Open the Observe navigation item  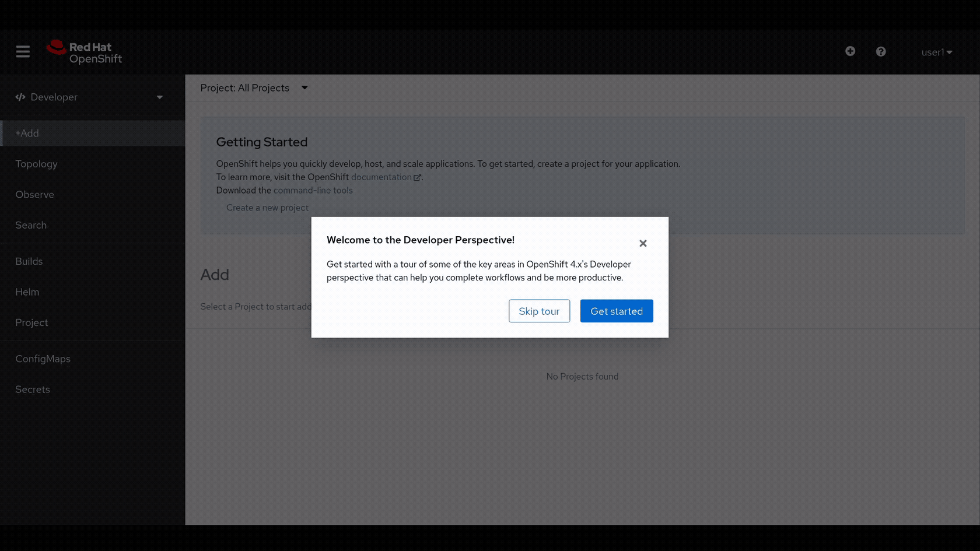[x=34, y=195]
